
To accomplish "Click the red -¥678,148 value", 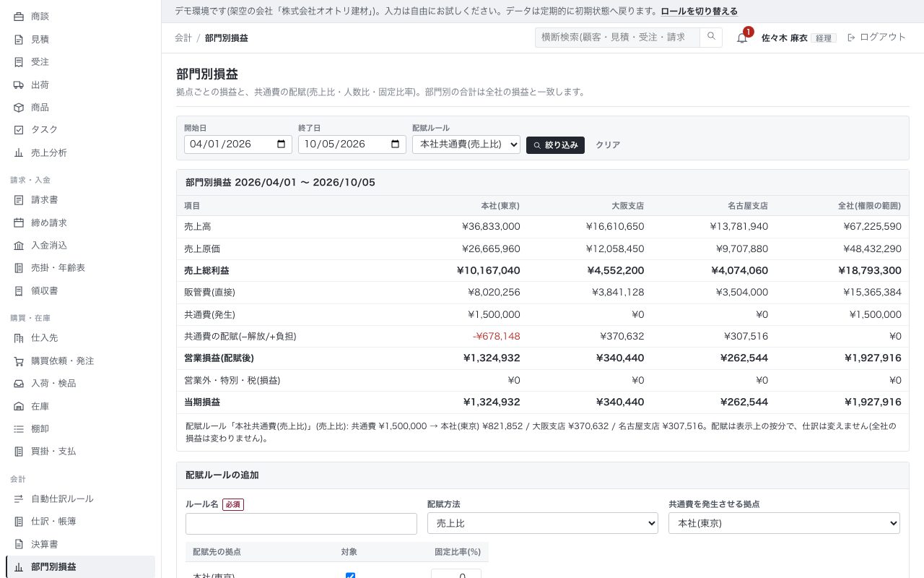I will tap(497, 336).
